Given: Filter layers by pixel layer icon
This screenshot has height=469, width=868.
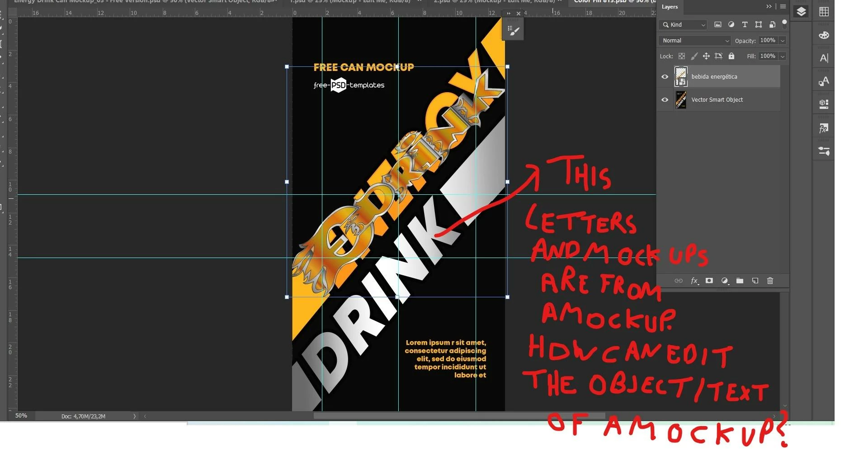Looking at the screenshot, I should click(717, 25).
